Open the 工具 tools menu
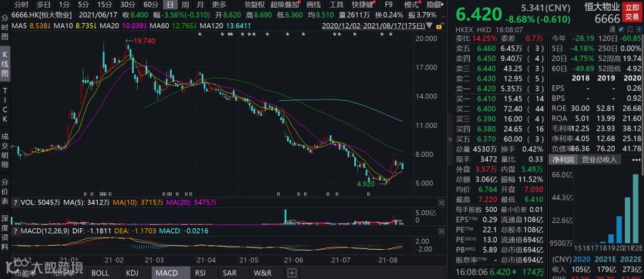The height and width of the screenshot is (279, 644). [337, 5]
